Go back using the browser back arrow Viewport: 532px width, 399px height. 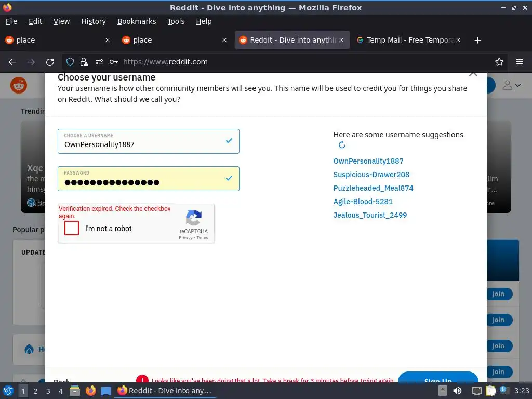[x=12, y=62]
